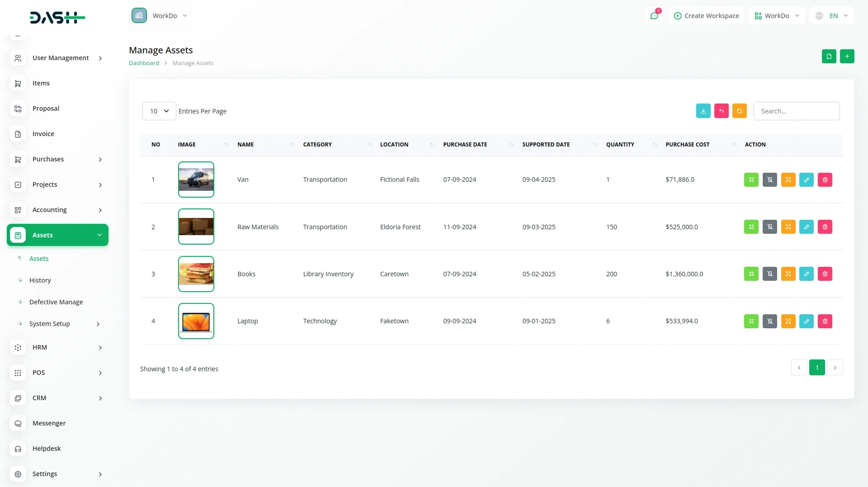Click the Search input field

click(x=796, y=111)
